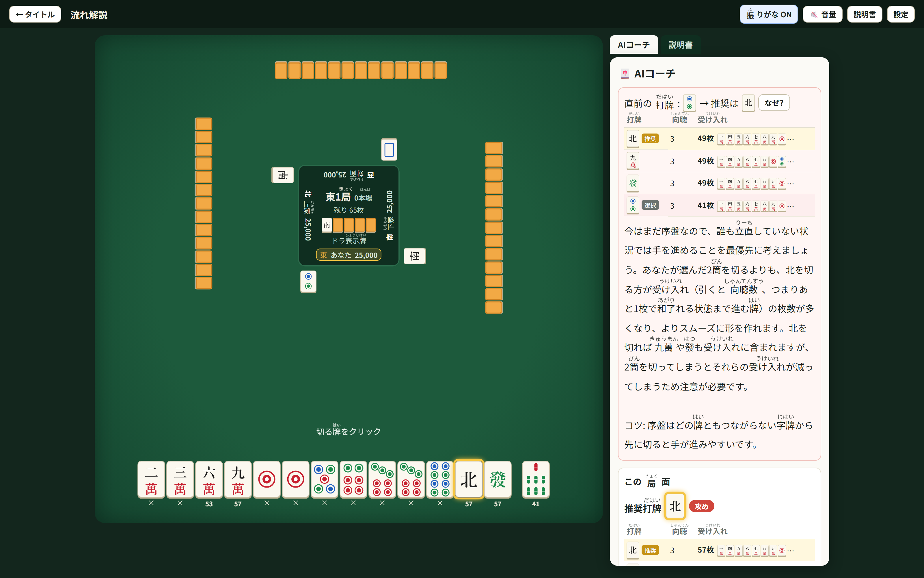This screenshot has width=924, height=578.
Task: Click the 流れ解説 header title
Action: pyautogui.click(x=89, y=15)
